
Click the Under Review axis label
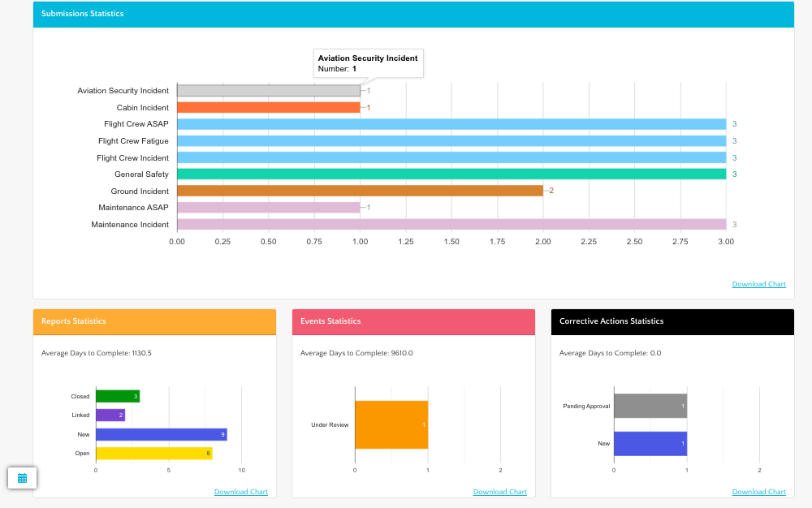330,424
